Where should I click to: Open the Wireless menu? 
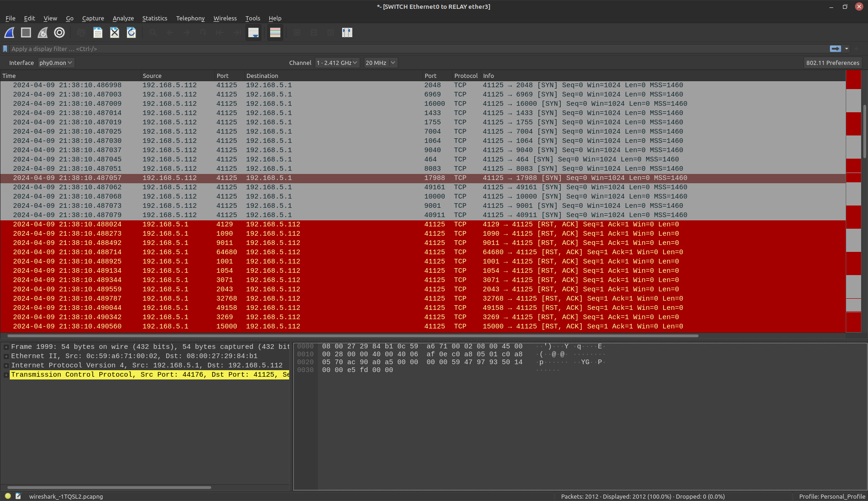tap(225, 18)
